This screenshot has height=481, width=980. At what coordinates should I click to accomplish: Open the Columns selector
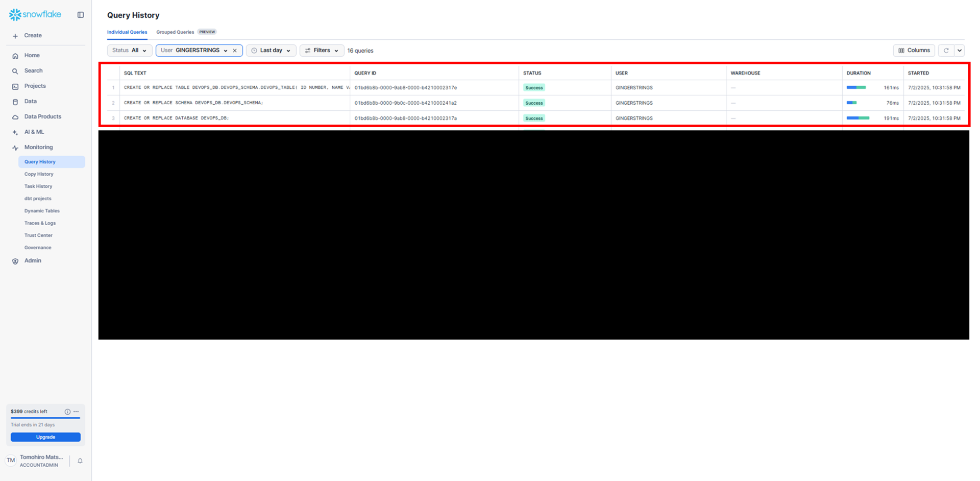[914, 51]
